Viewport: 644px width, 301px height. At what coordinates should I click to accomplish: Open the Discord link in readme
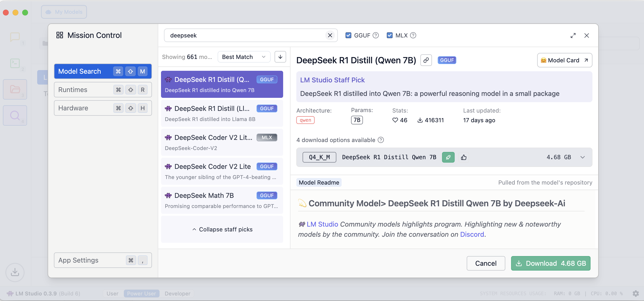472,234
